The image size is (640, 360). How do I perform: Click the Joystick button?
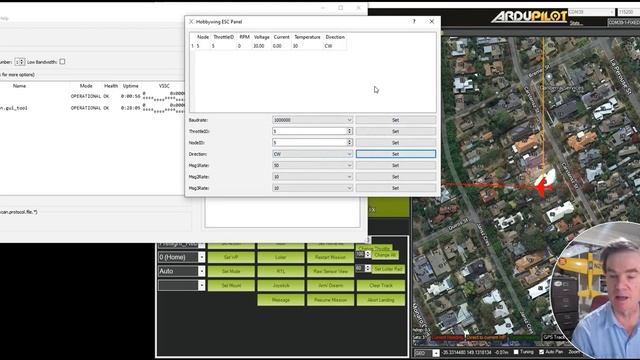coord(281,285)
